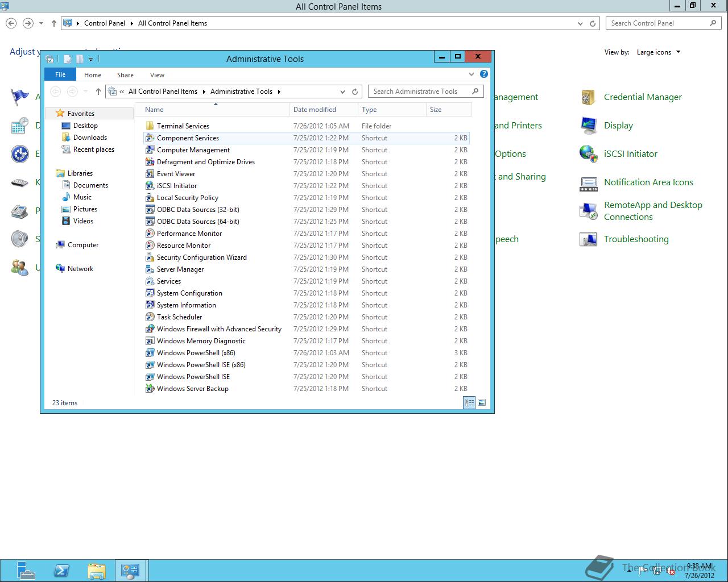Click the Task Scheduler clock icon
Screen dimensions: 728x582
click(x=150, y=317)
